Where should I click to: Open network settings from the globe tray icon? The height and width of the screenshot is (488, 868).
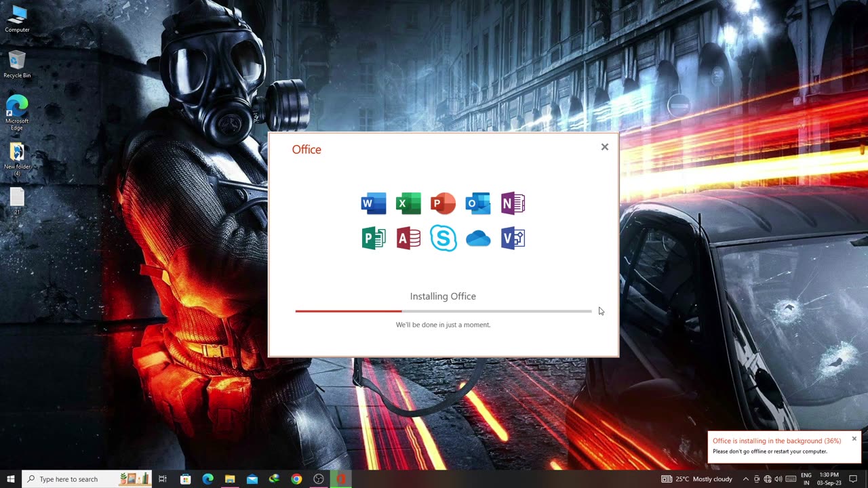[768, 479]
